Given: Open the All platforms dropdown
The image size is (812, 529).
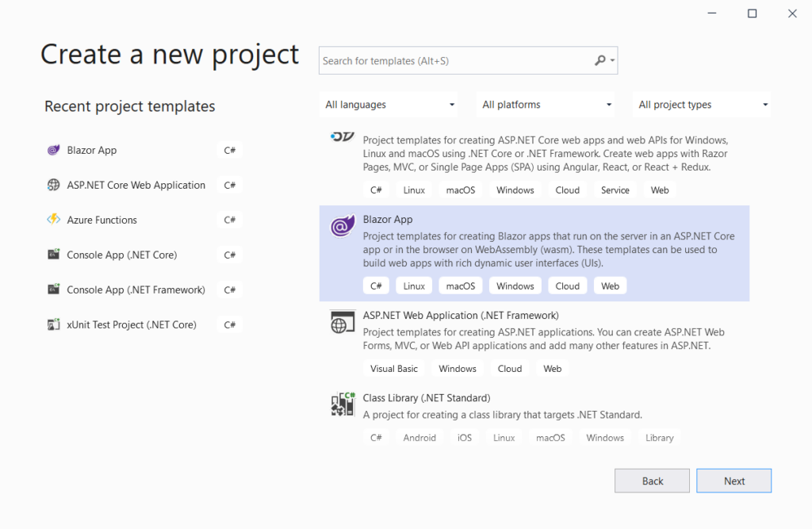Looking at the screenshot, I should coord(545,104).
